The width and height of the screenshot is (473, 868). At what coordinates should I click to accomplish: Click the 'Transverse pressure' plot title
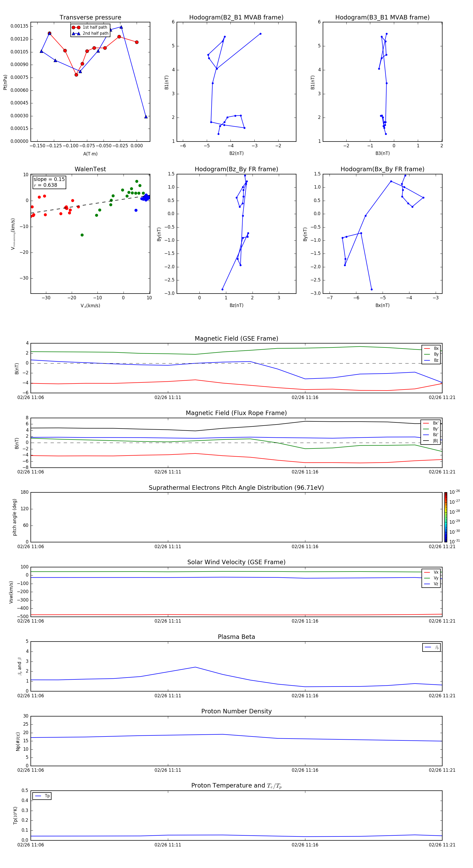tap(90, 18)
